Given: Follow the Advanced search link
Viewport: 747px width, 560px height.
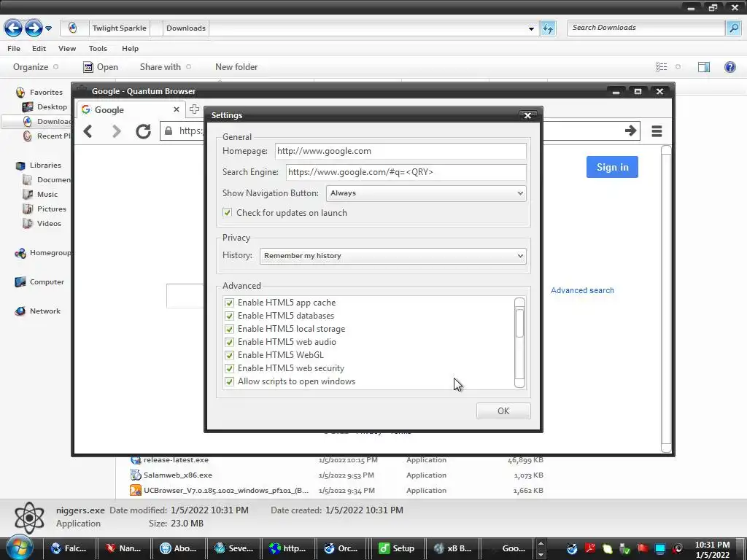Looking at the screenshot, I should pos(582,290).
